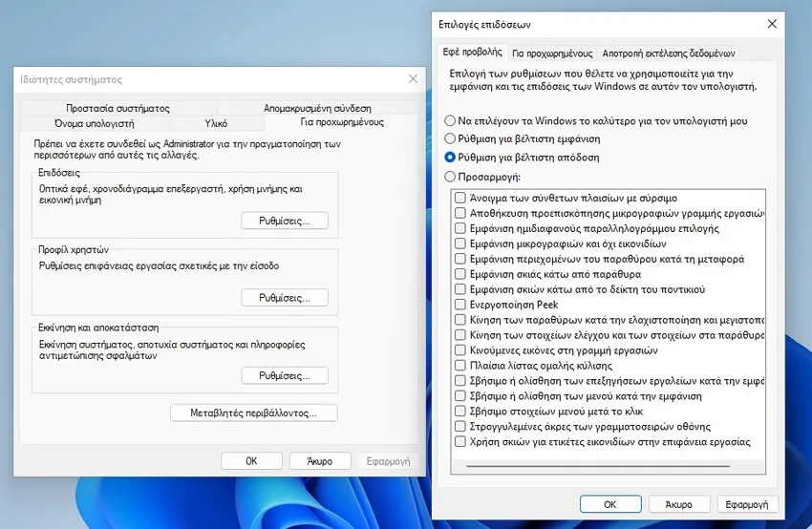Check 'Στρογγυλεμένες άκρες των γραμματοσειρών οθόνης'
The height and width of the screenshot is (529, 812).
point(460,427)
